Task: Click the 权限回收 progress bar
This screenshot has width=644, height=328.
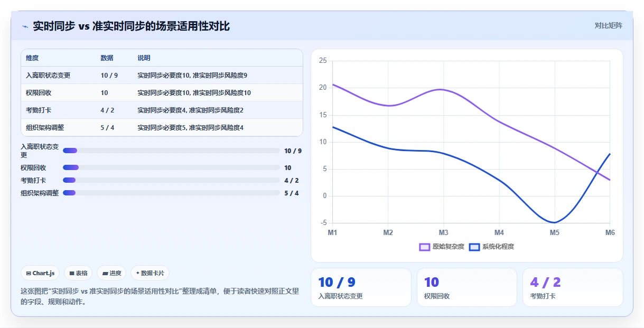Action: [x=171, y=167]
